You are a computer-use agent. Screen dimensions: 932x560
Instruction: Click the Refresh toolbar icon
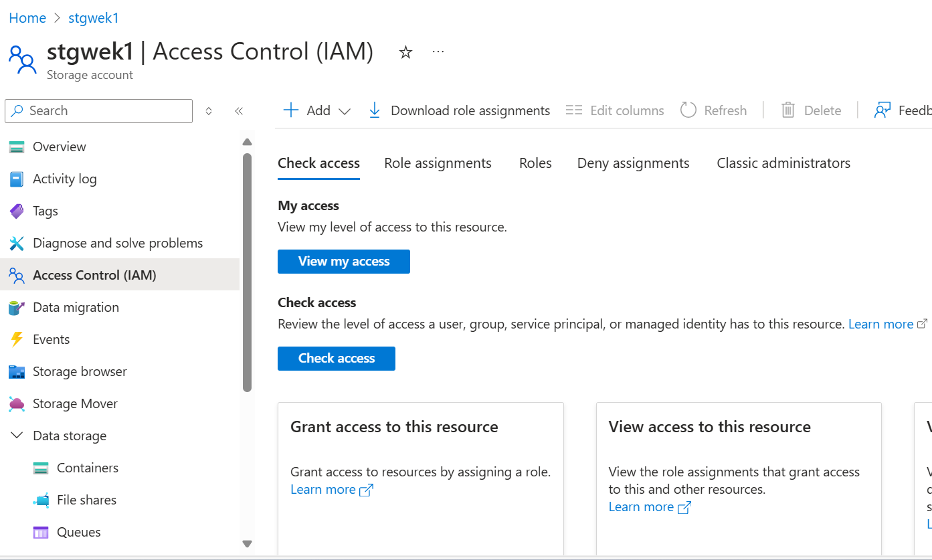688,110
